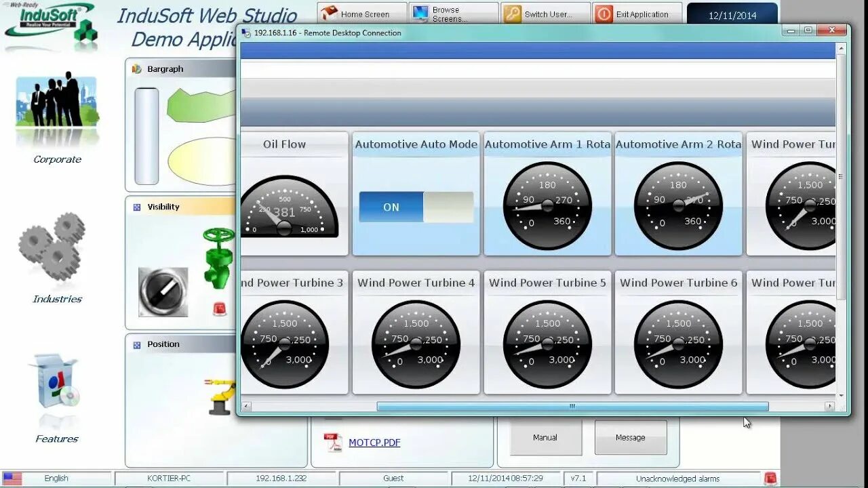Click the English language status entry
Screen dimensions: 868x488
[x=56, y=479]
